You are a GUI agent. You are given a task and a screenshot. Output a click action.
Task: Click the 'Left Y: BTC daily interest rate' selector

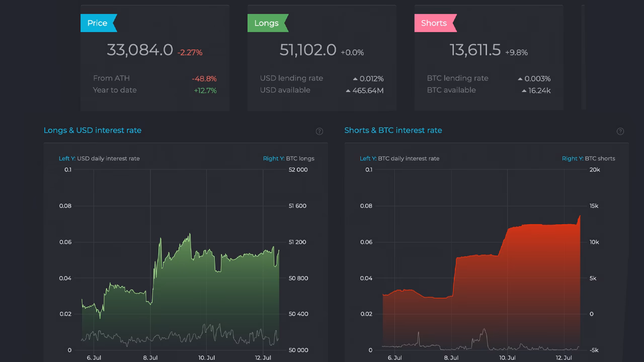tap(400, 158)
